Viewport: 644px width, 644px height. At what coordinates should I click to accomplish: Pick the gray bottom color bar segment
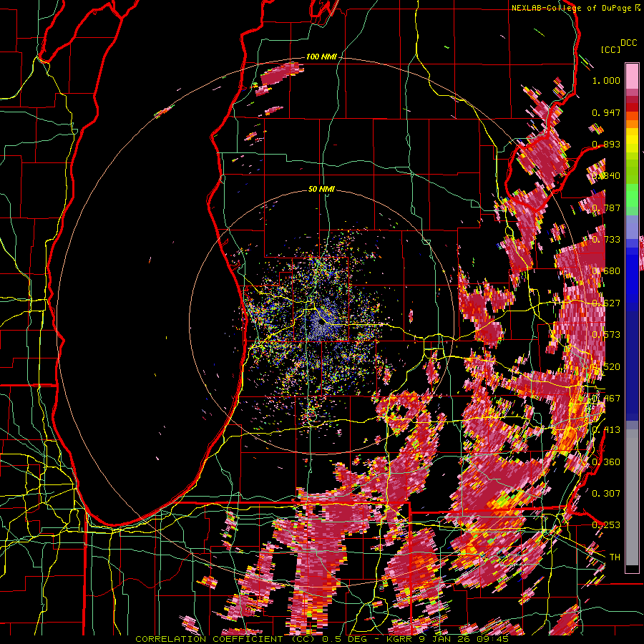pyautogui.click(x=632, y=497)
